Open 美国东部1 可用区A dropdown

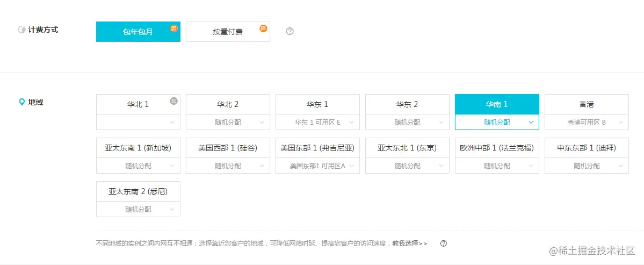317,166
